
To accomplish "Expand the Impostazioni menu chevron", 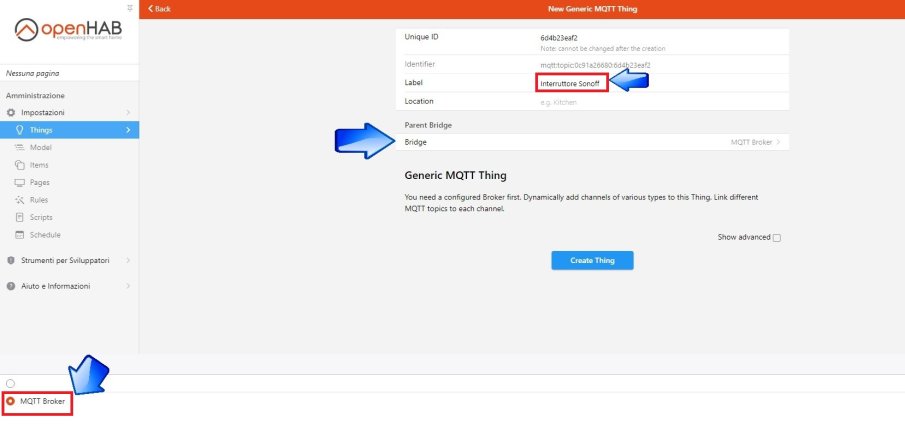I will coord(128,112).
